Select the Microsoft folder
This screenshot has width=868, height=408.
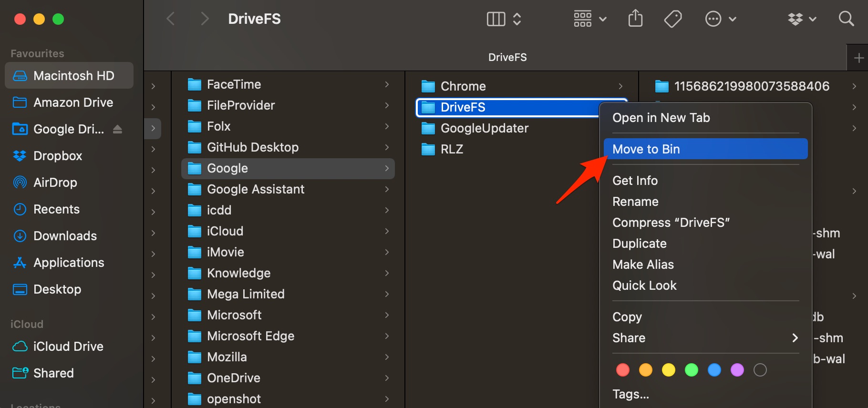click(x=288, y=315)
